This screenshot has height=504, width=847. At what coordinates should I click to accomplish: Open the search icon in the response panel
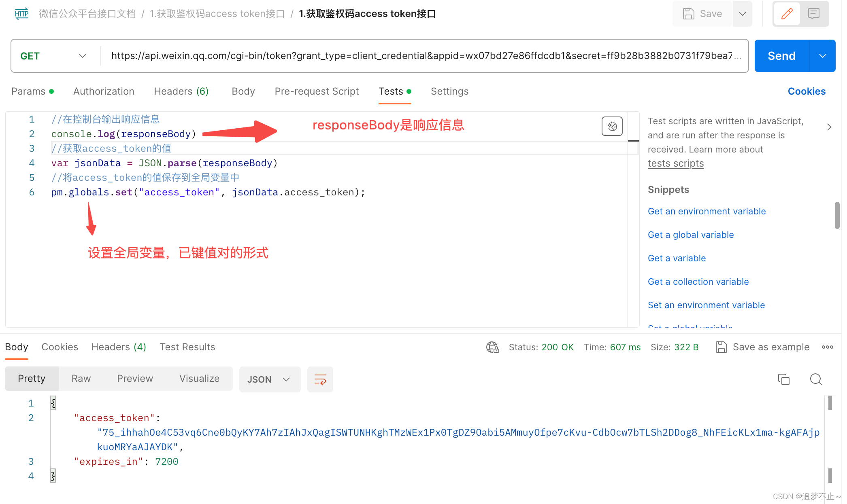(816, 379)
